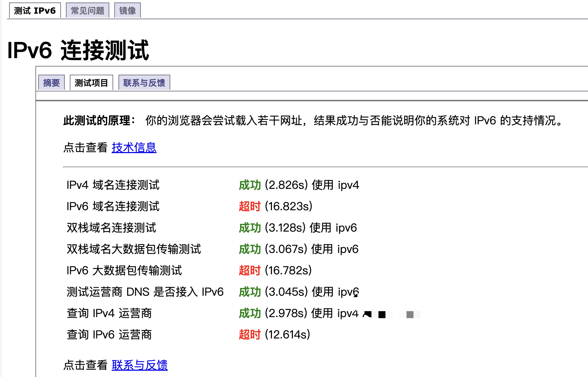Click the 查询 IPv4 运营商 label

pos(109,313)
